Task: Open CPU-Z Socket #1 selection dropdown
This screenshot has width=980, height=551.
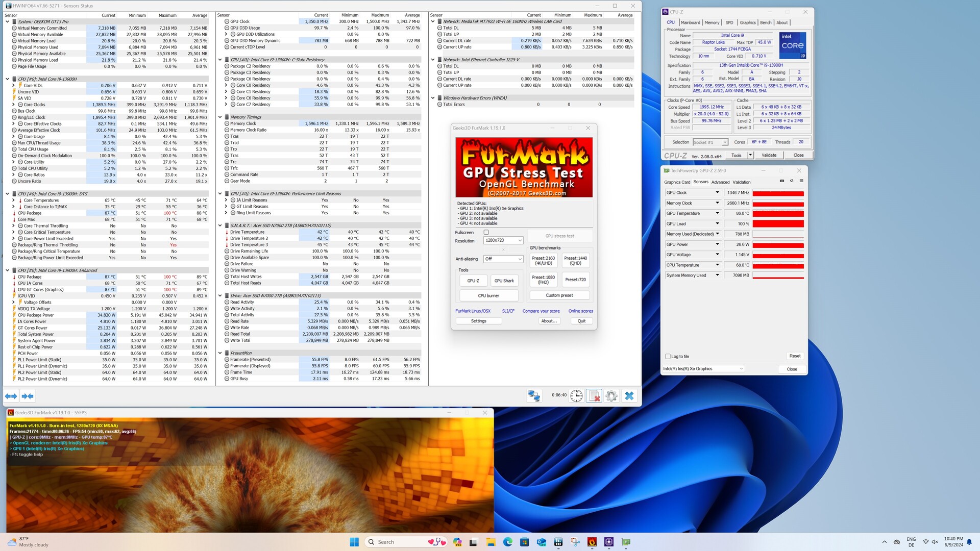Action: pos(710,142)
